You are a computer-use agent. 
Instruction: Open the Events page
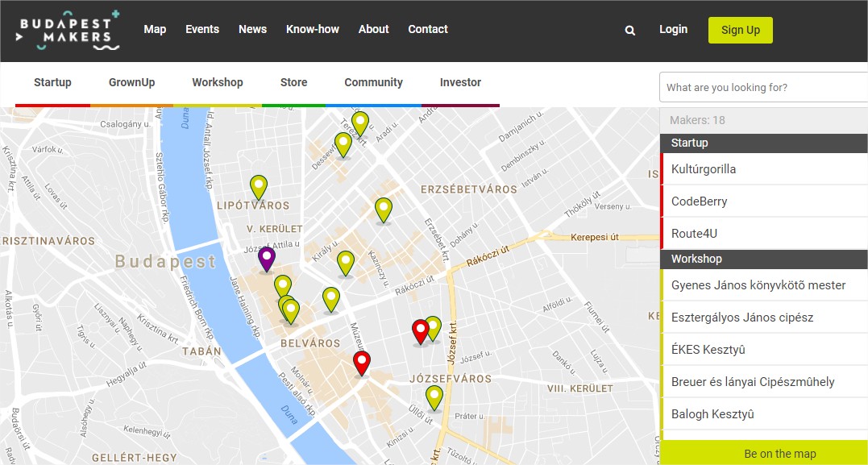(202, 29)
